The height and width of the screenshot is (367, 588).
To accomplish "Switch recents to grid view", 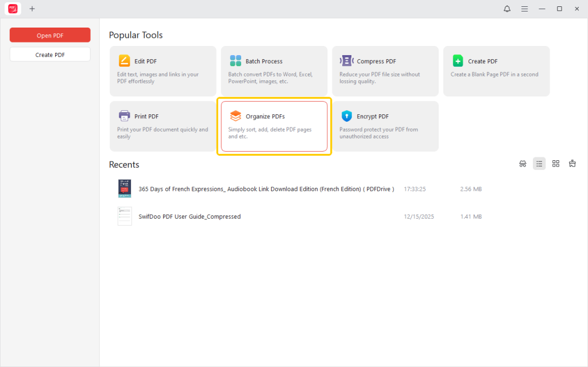I will coord(556,164).
